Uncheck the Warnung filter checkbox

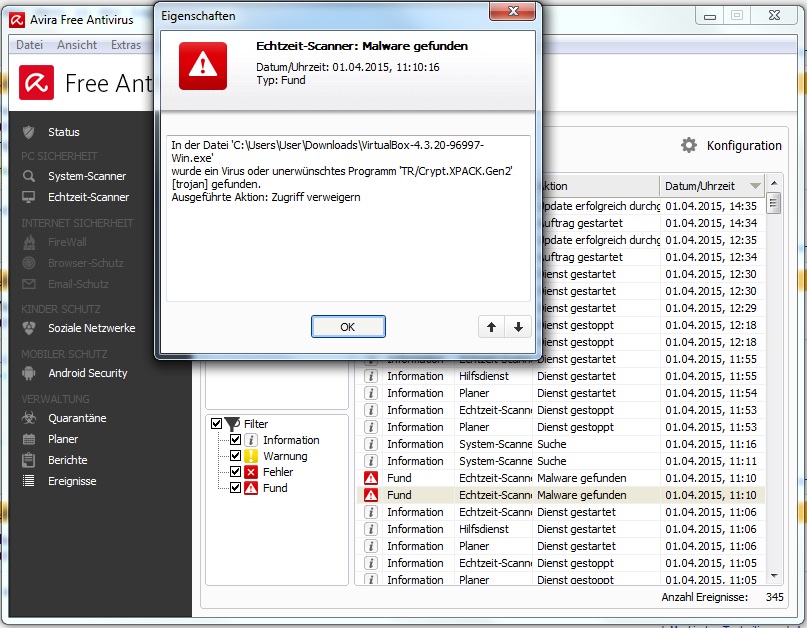coord(235,456)
